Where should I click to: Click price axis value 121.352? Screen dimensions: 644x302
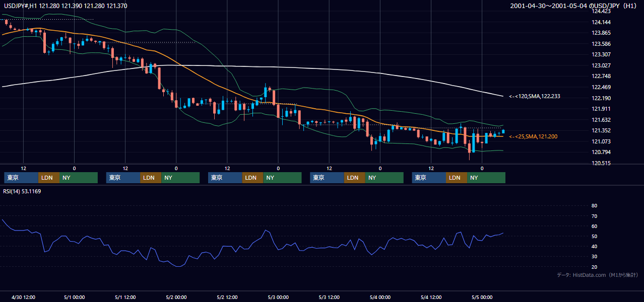(x=601, y=130)
